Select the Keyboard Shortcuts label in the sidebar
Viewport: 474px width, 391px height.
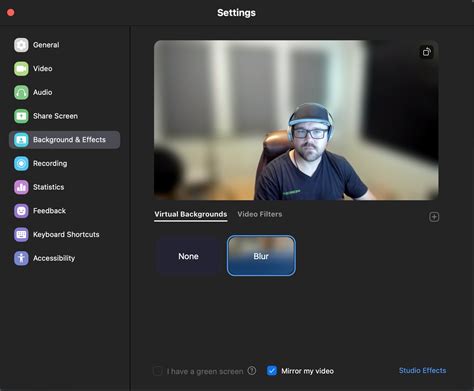(66, 234)
